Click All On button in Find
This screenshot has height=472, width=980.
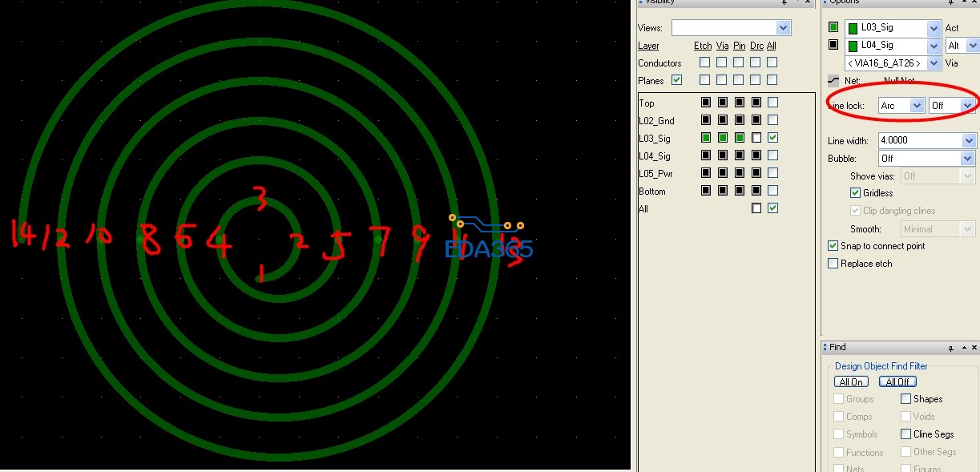pyautogui.click(x=851, y=382)
